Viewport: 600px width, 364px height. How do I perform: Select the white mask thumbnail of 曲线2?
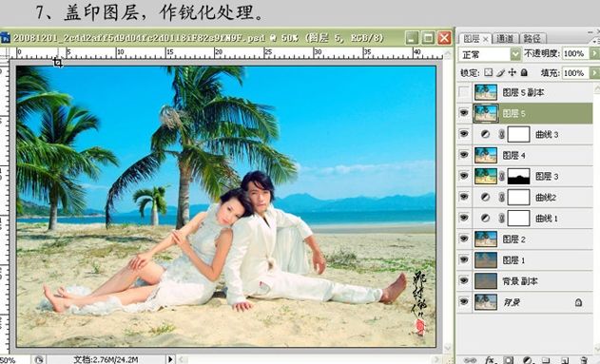click(x=518, y=198)
